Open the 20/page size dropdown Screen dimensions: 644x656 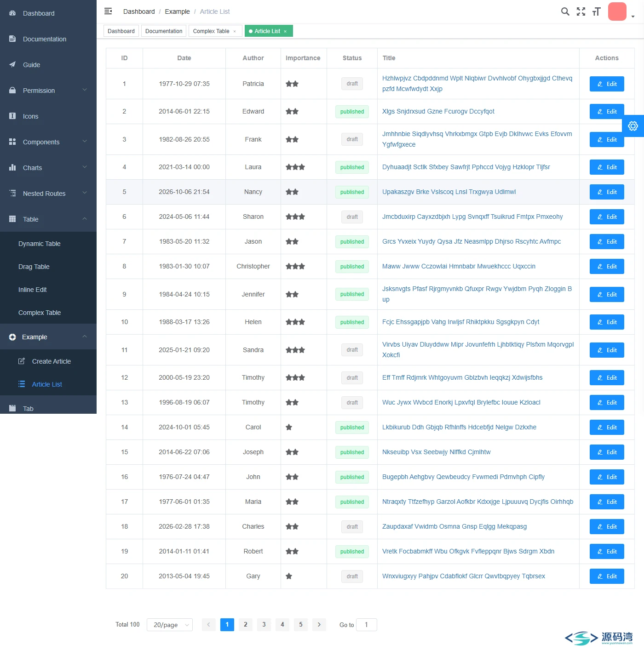coord(170,625)
